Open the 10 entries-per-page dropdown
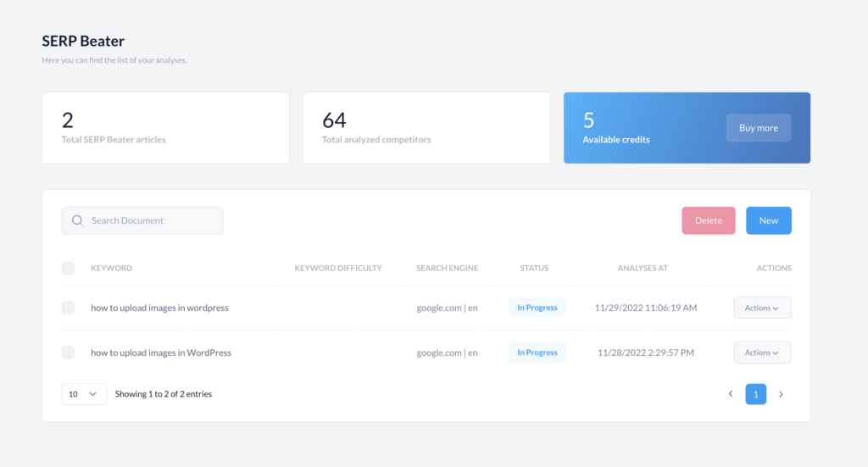The height and width of the screenshot is (467, 868). (84, 394)
